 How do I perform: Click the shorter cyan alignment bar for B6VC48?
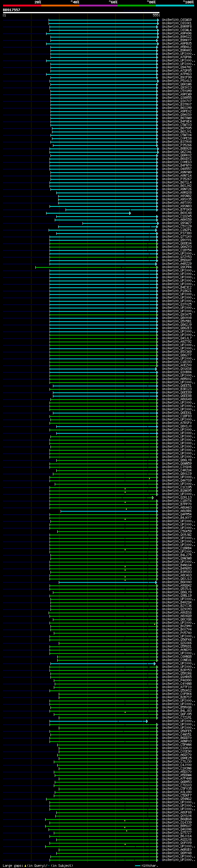pos(89,213)
